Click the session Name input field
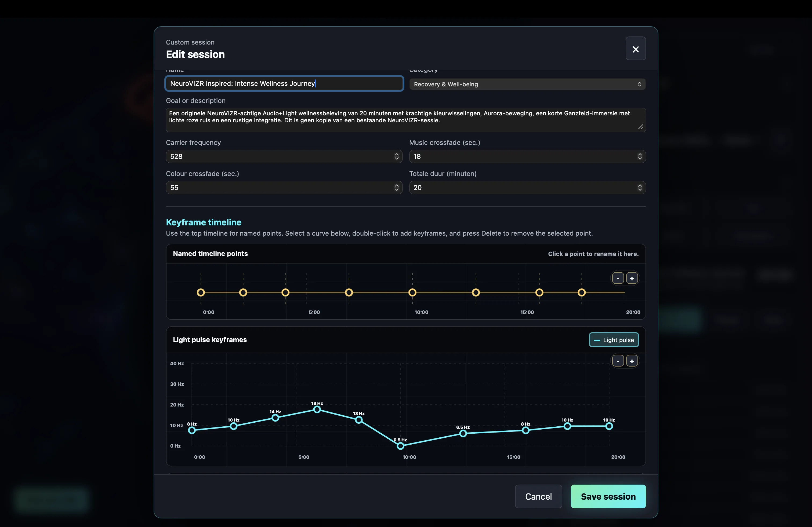The image size is (812, 527). tap(284, 83)
